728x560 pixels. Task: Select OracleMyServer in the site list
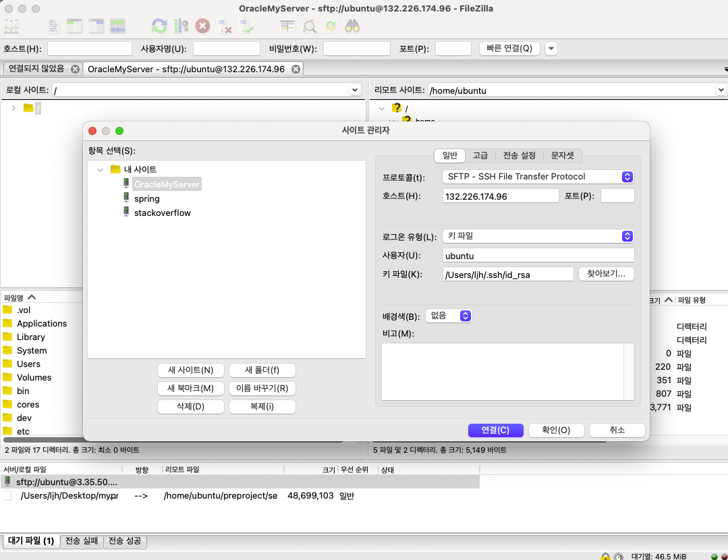point(167,184)
